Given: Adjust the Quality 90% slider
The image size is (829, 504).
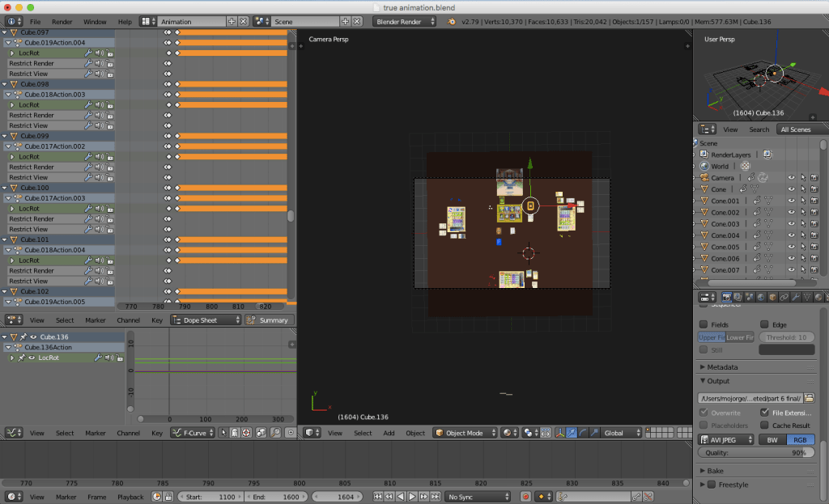Looking at the screenshot, I should click(757, 453).
